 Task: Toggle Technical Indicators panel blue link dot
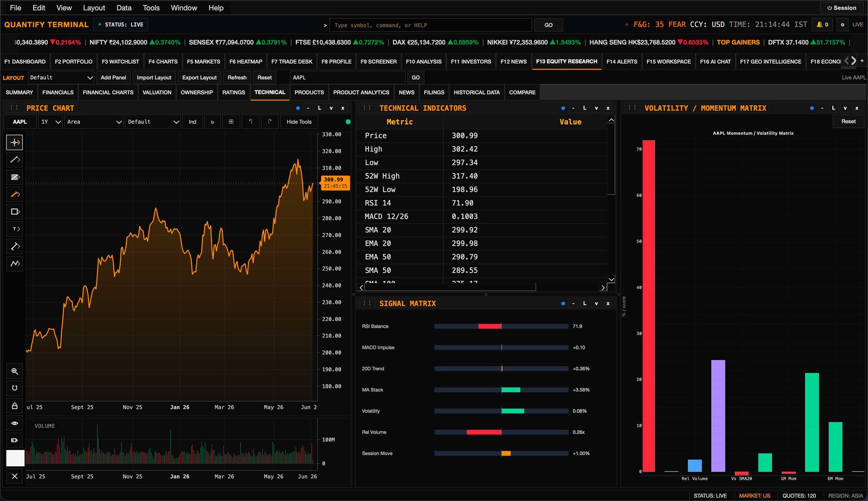(563, 108)
